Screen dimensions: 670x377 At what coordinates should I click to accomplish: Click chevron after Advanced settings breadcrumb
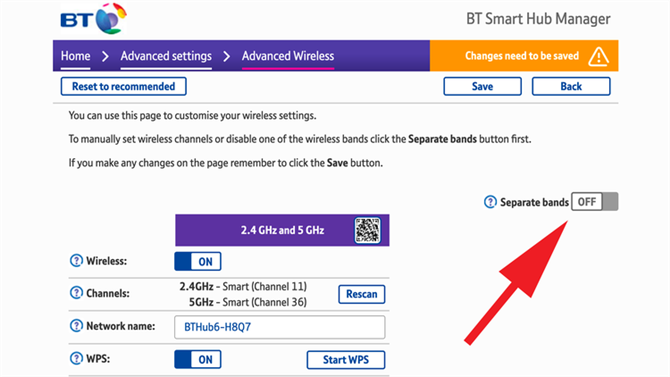[x=227, y=56]
